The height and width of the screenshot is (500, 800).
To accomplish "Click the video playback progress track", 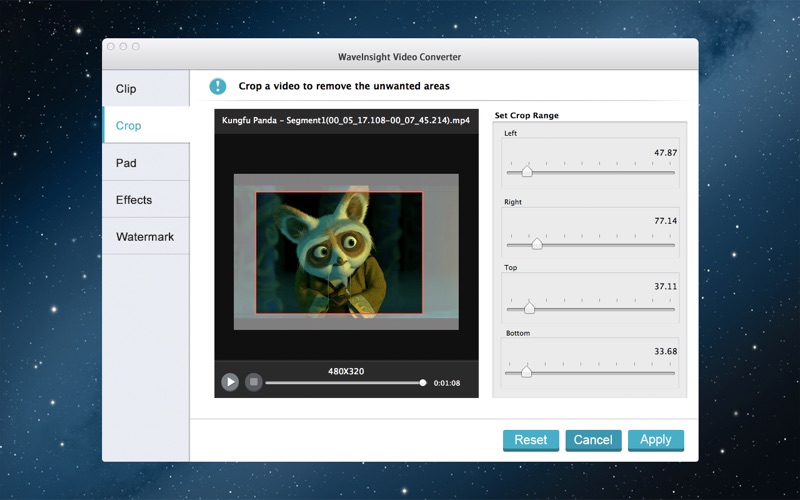I will coord(344,383).
